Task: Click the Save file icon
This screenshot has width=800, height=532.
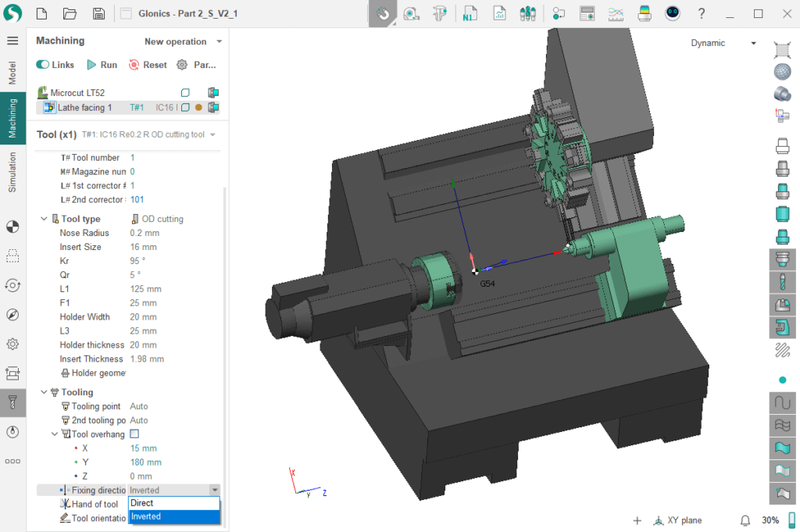Action: point(98,13)
